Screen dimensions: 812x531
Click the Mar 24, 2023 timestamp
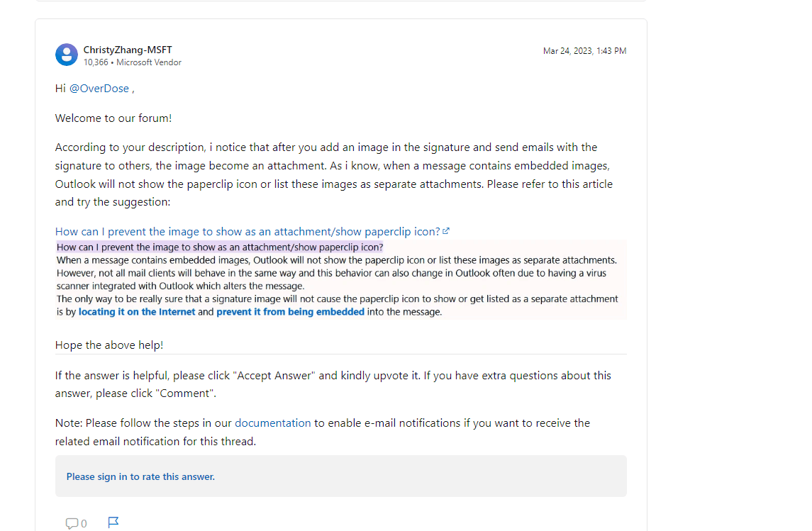point(584,50)
